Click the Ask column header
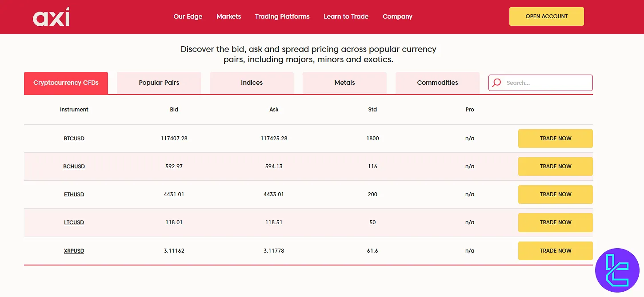The image size is (644, 297). (x=274, y=110)
